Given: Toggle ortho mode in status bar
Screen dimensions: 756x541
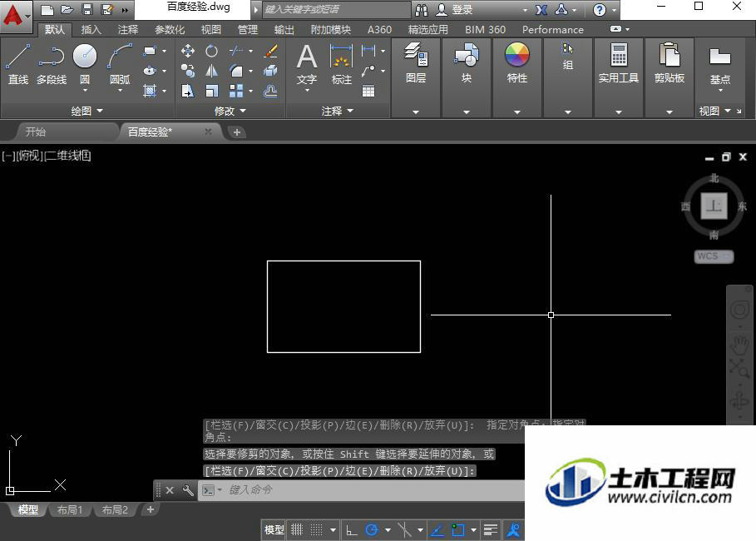Looking at the screenshot, I should pyautogui.click(x=352, y=530).
